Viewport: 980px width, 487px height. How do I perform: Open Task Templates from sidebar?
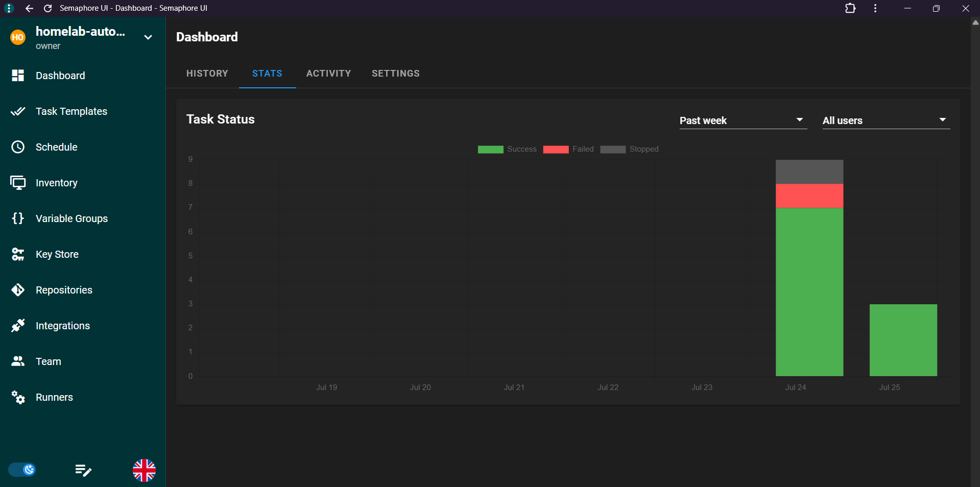71,111
